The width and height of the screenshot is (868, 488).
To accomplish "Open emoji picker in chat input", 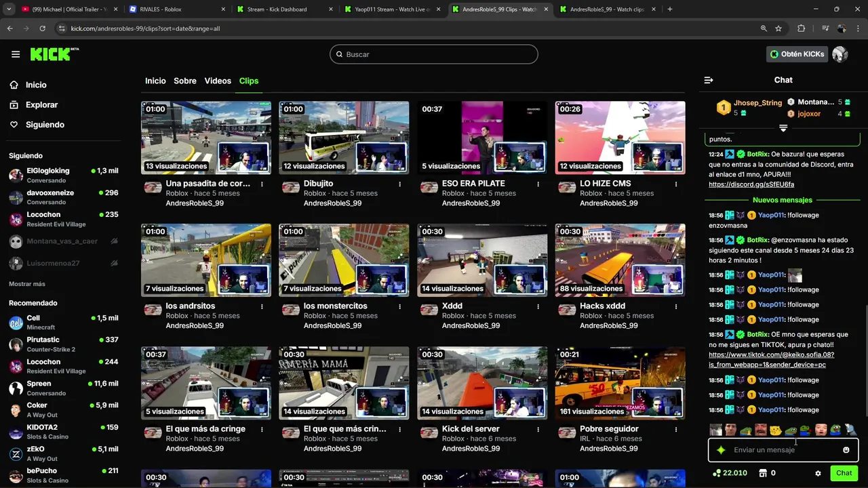I will [x=846, y=450].
